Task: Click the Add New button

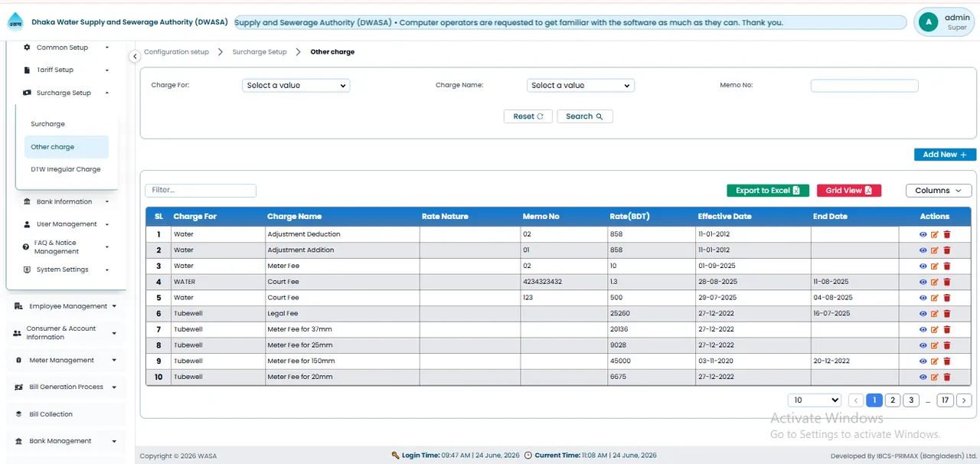Action: click(945, 155)
